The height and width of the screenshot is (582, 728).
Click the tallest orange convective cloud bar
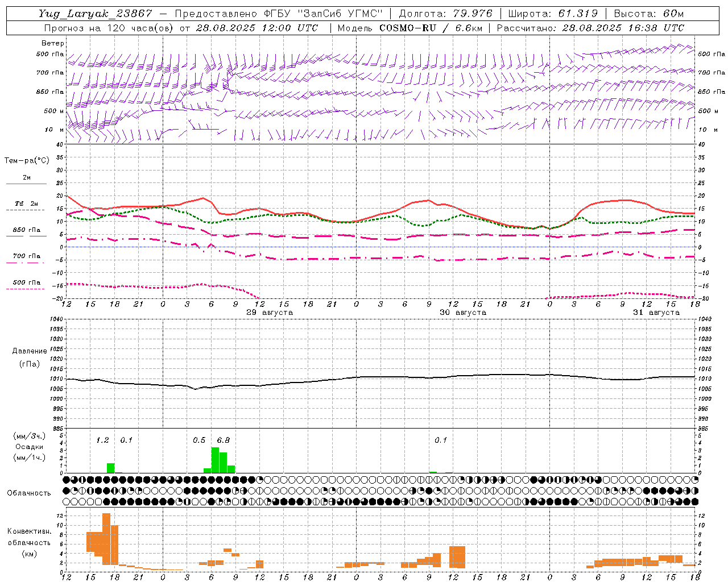(106, 538)
